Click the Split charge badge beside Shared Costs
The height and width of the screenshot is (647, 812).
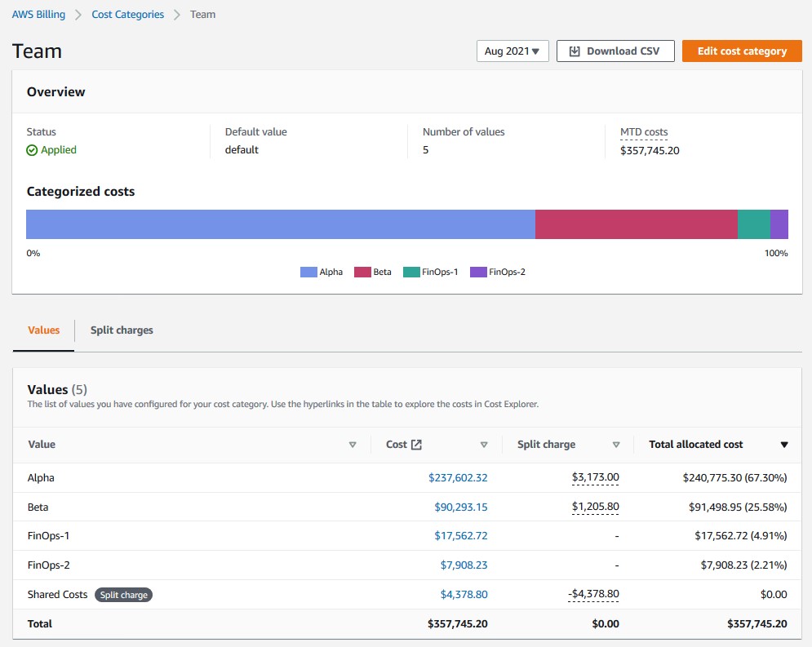click(123, 595)
